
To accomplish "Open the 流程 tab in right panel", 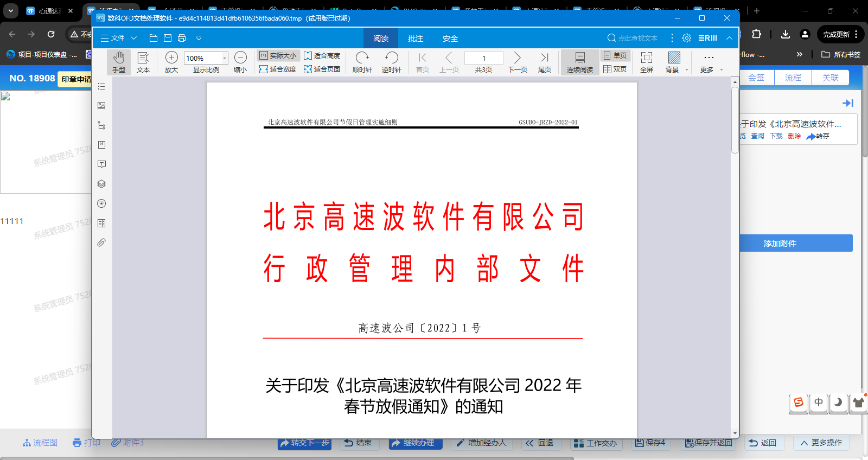I will (x=793, y=78).
